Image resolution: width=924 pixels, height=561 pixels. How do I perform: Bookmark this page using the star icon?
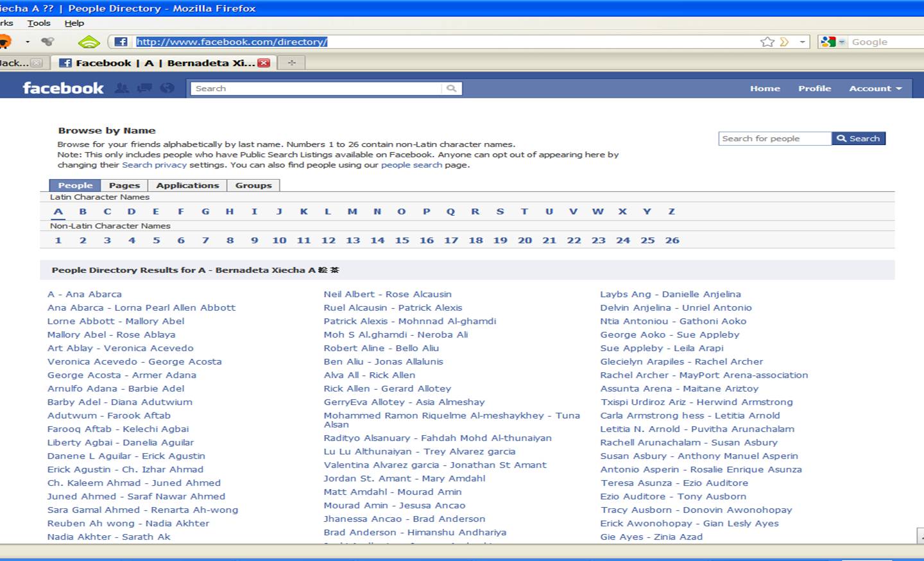click(767, 41)
